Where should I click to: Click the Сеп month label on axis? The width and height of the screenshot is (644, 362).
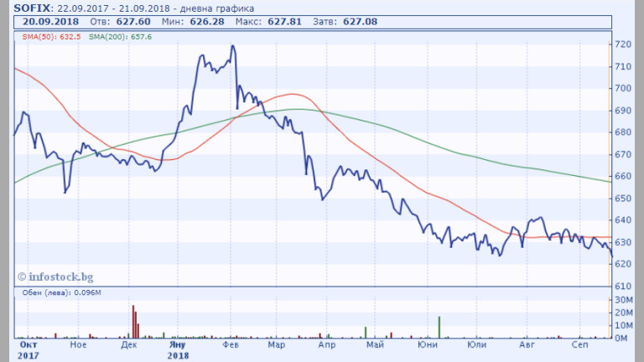point(579,344)
